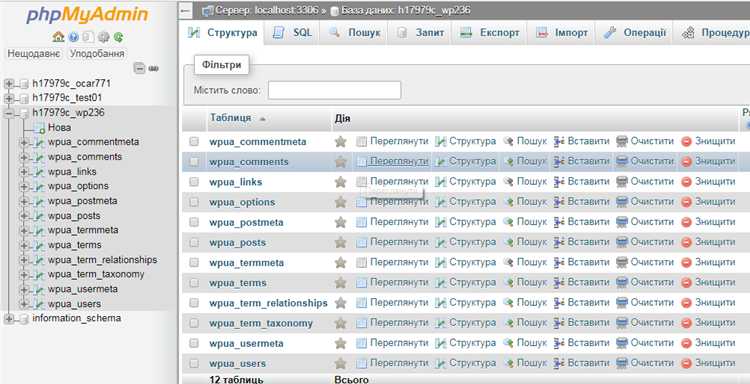Click the red Drop icon for wpua_term_taxonomy
The width and height of the screenshot is (750, 384).
tap(686, 323)
